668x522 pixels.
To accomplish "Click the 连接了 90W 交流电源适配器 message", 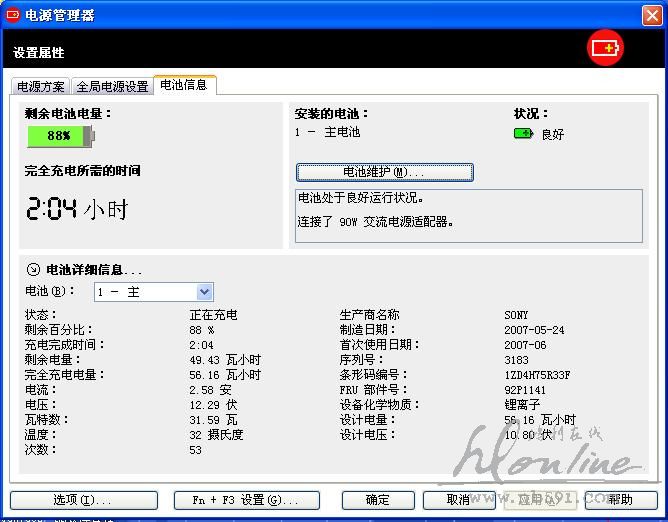I will (375, 222).
